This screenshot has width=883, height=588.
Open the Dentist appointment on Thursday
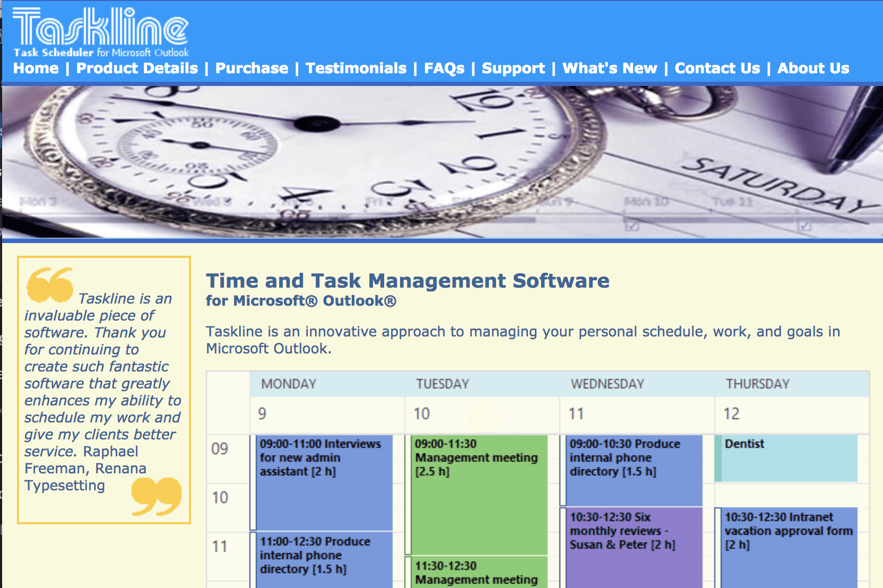click(786, 459)
